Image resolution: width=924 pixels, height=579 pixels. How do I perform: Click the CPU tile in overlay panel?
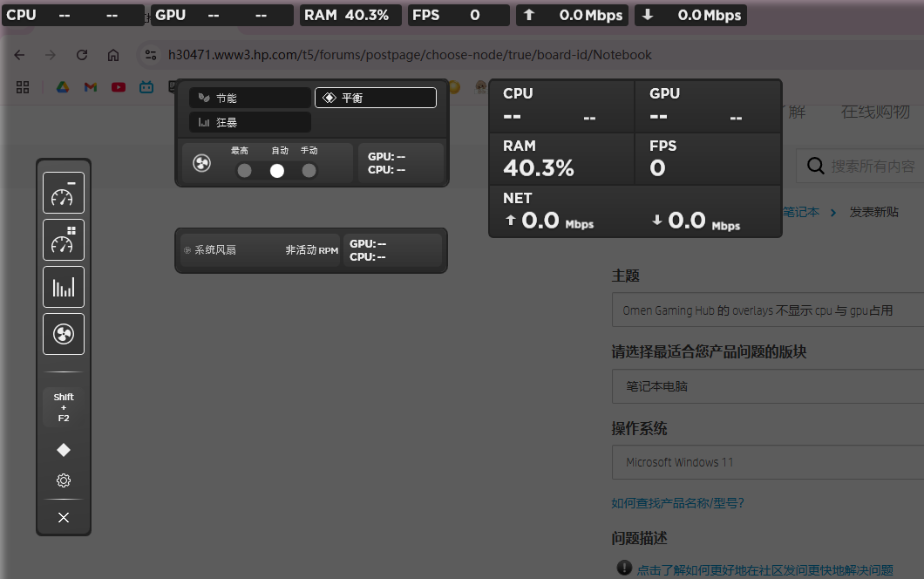[561, 106]
